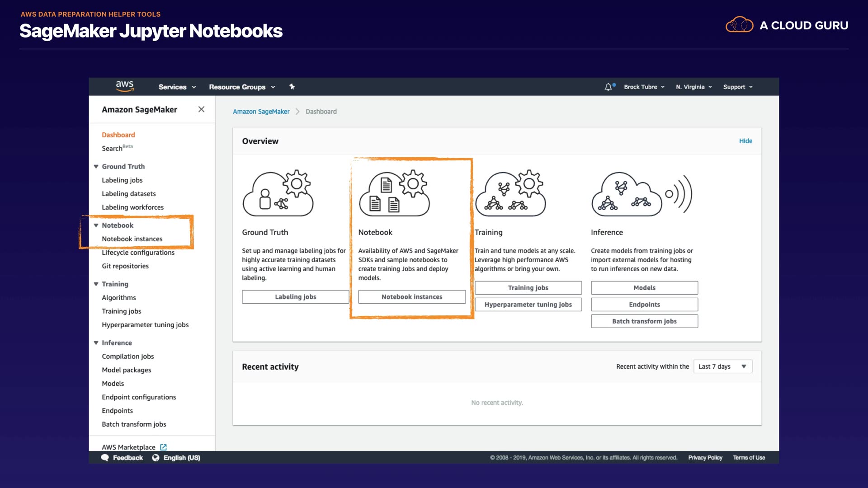Viewport: 868px width, 488px height.
Task: Click the Hide link in Overview
Action: 745,141
